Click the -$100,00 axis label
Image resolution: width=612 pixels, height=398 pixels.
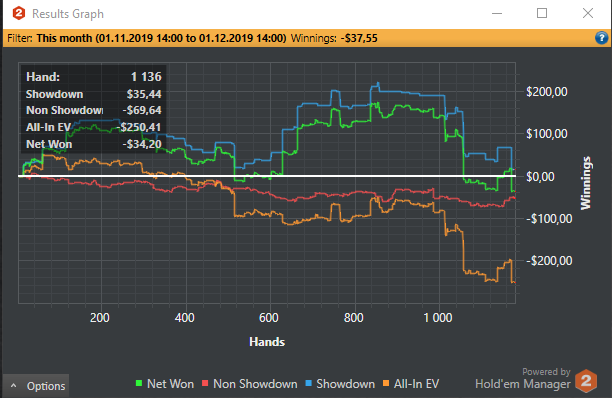(549, 219)
